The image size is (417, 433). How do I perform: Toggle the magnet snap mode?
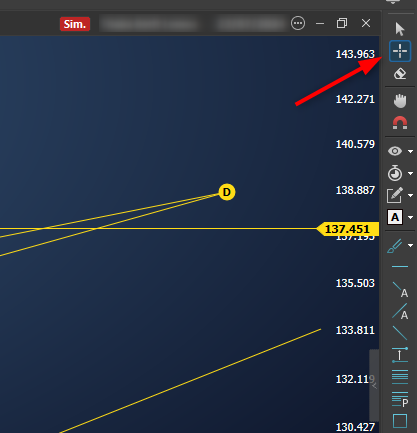click(x=400, y=123)
